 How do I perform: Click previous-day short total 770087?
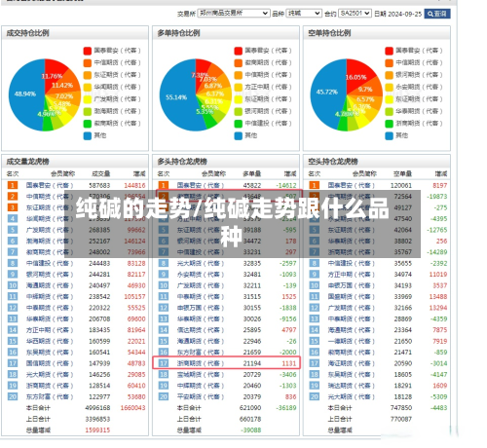click(401, 419)
